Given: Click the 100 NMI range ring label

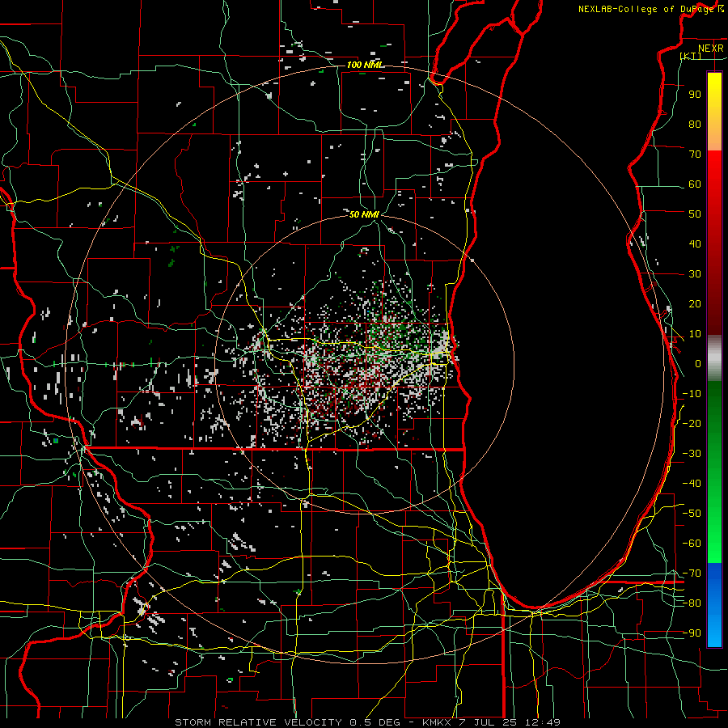Looking at the screenshot, I should 365,65.
